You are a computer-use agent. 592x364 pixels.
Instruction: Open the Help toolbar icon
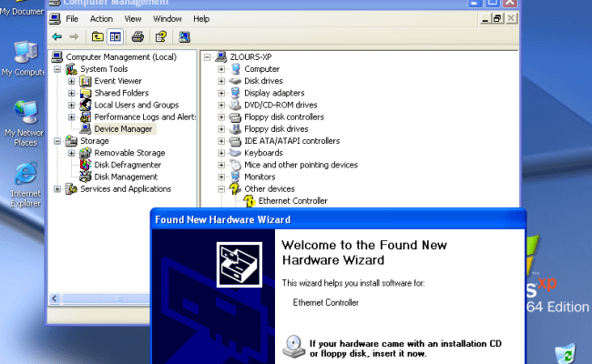tap(161, 36)
